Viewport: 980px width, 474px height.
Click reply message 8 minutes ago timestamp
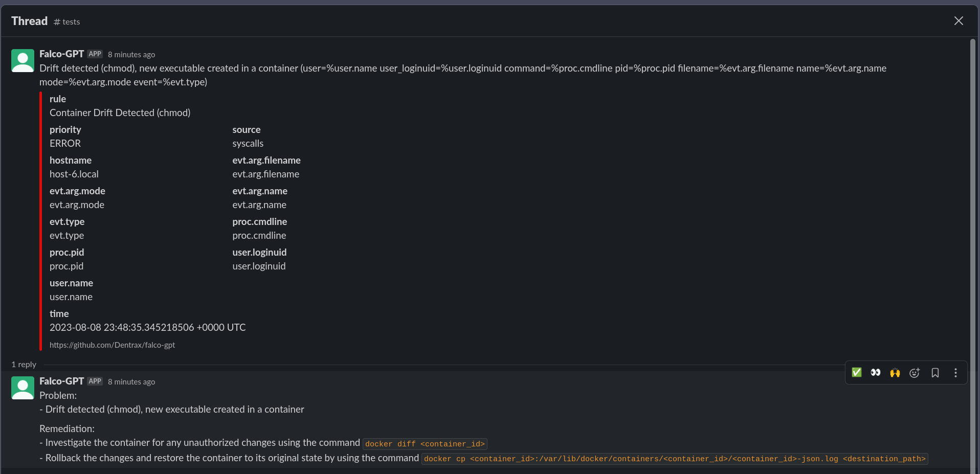point(131,382)
